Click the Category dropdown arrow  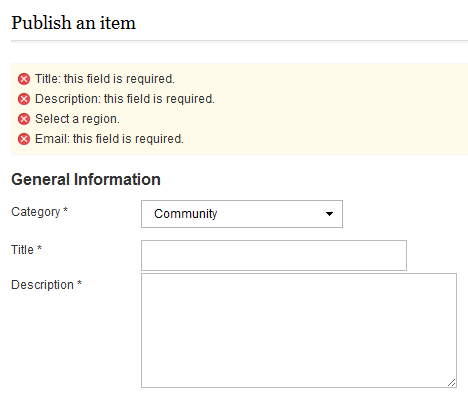pos(329,214)
